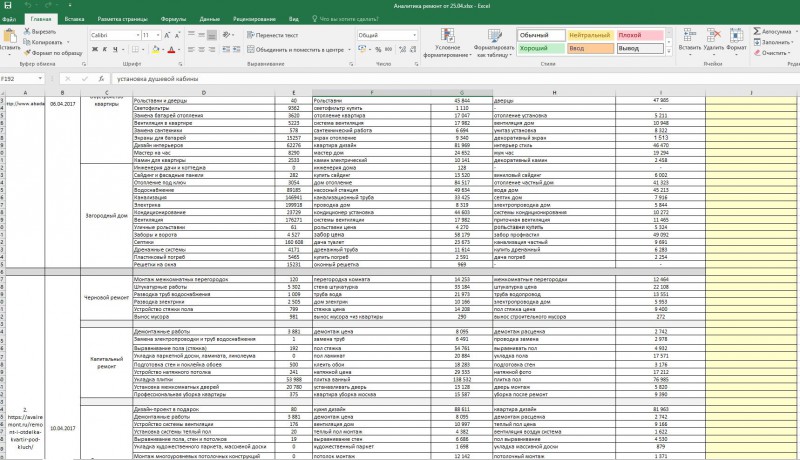Click the AutoSum sigma icon

[x=757, y=31]
